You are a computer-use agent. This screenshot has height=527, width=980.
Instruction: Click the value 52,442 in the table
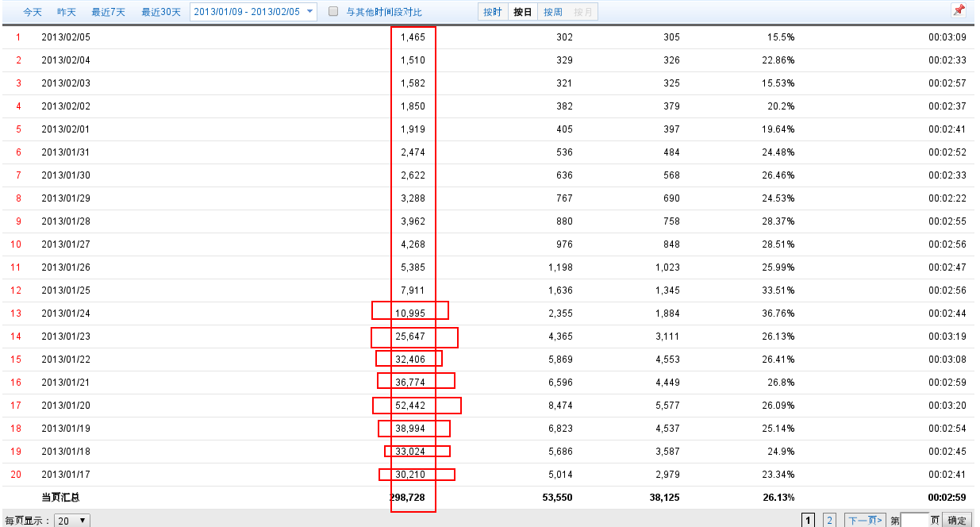(410, 406)
